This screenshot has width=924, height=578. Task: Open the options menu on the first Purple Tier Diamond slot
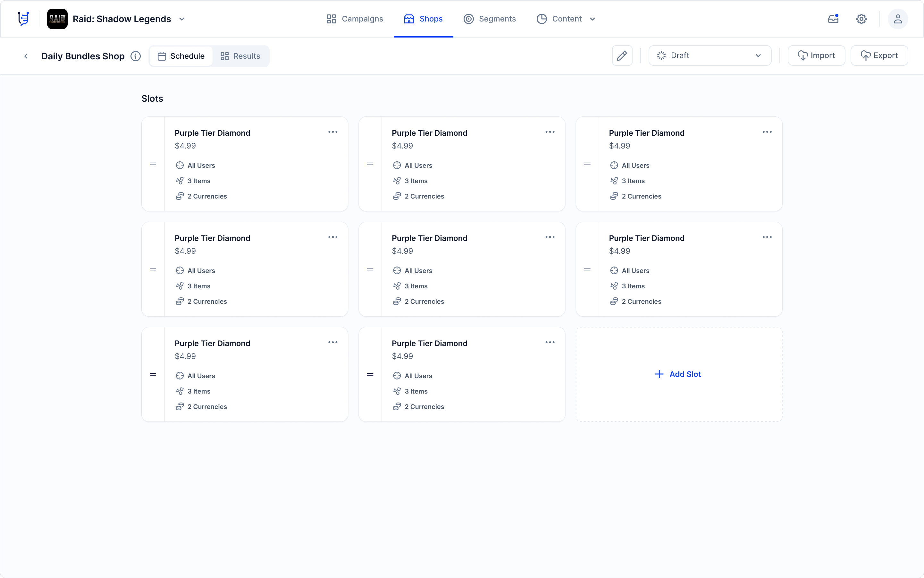tap(332, 132)
